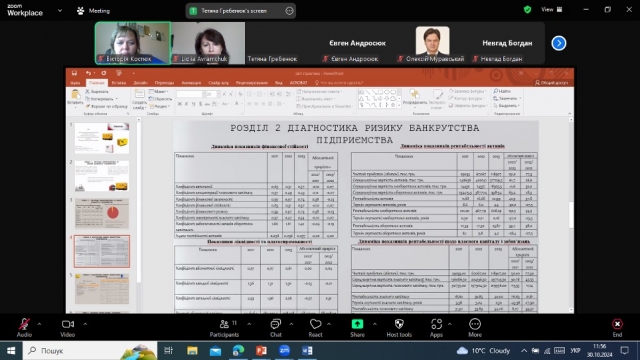Click the green Share screen button
This screenshot has height=360, width=640.
click(x=357, y=328)
